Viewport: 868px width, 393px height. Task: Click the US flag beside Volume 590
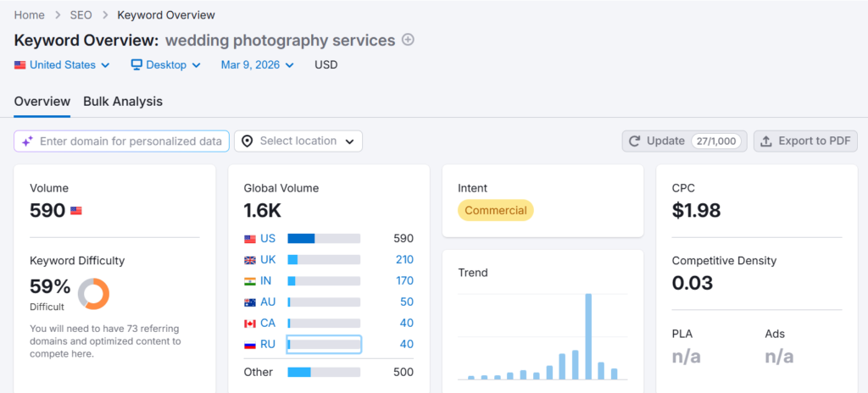pos(76,211)
